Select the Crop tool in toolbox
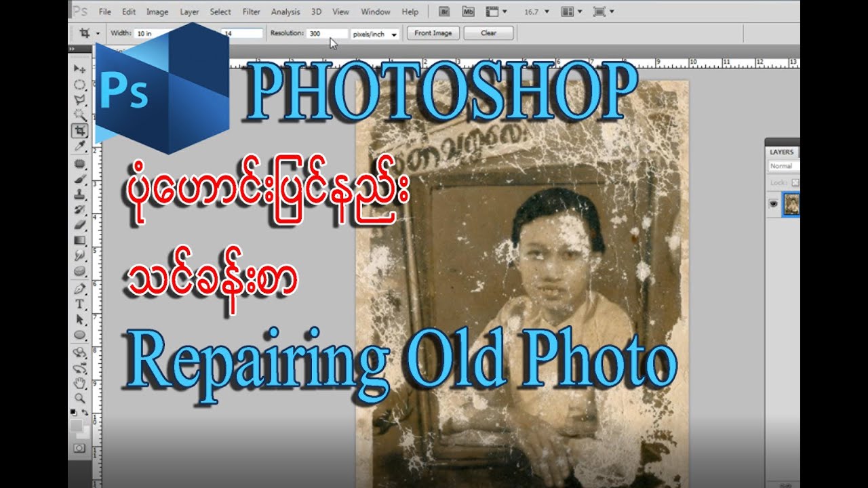 (x=80, y=130)
